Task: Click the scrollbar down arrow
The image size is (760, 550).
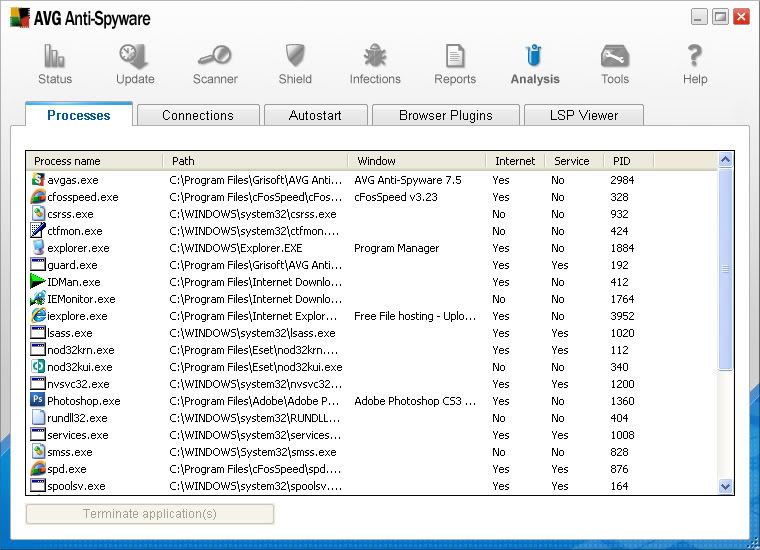Action: click(x=725, y=486)
